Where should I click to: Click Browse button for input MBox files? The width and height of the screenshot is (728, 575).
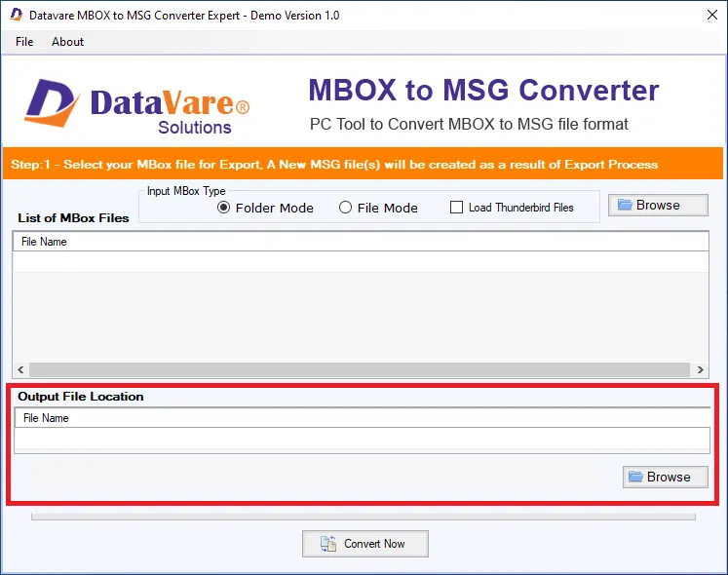(658, 206)
